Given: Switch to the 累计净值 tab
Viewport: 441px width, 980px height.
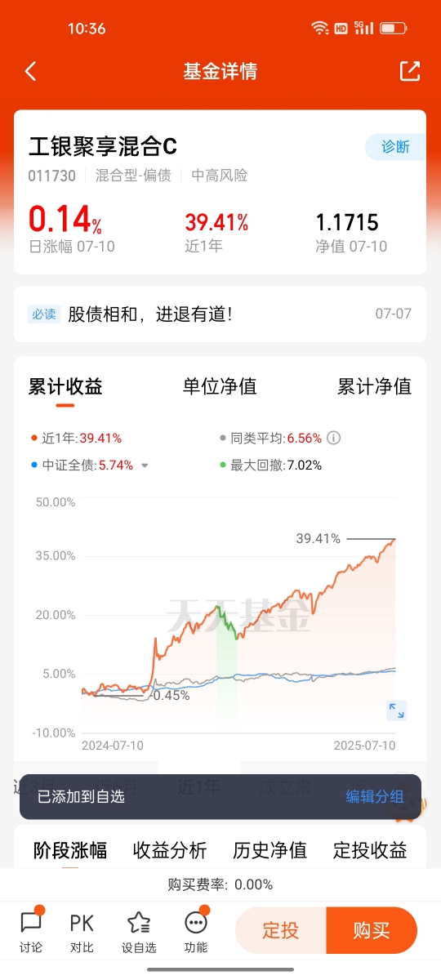Looking at the screenshot, I should pyautogui.click(x=375, y=386).
